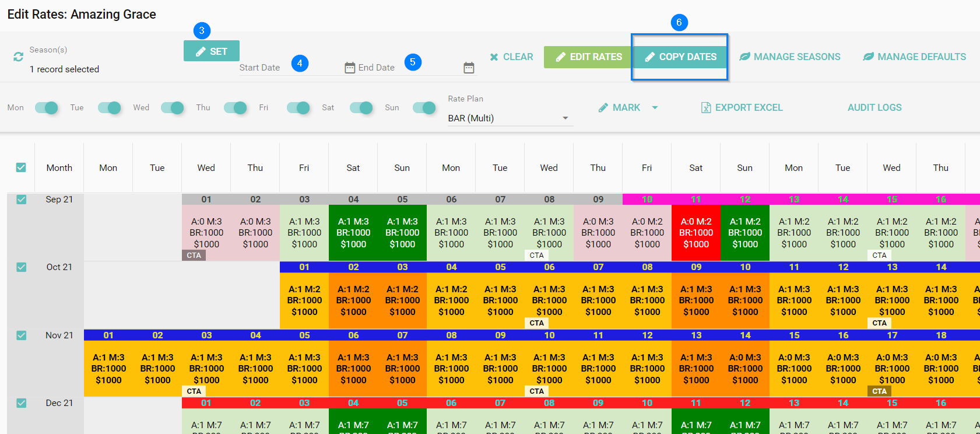This screenshot has height=434, width=980.
Task: Open the Audit Logs link
Action: (874, 108)
